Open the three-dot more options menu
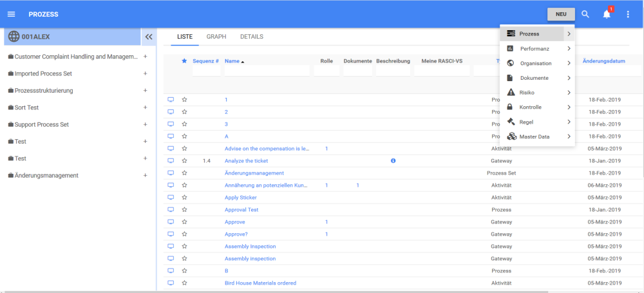644x293 pixels. (x=627, y=14)
